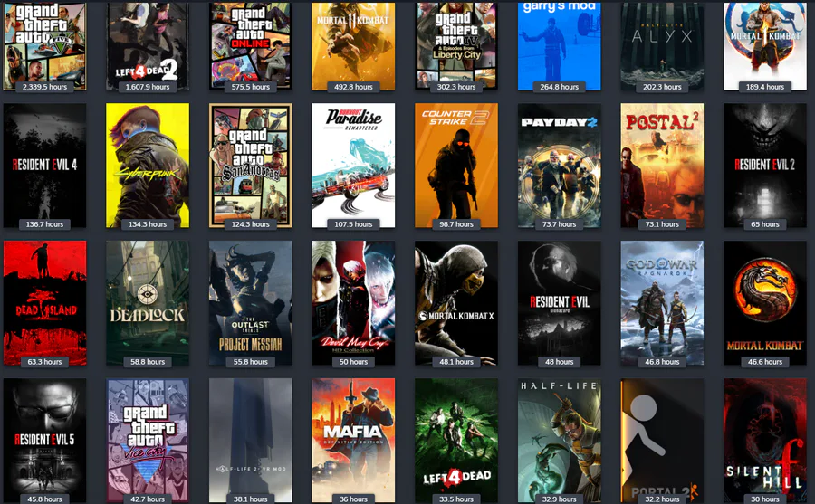The height and width of the screenshot is (504, 815).
Task: Select the 73.1 hours playtime badge
Action: pyautogui.click(x=662, y=224)
